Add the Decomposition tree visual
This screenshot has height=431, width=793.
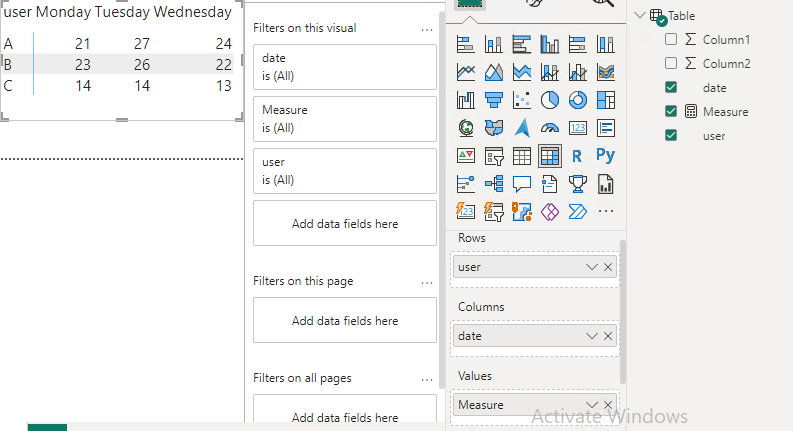click(x=494, y=184)
